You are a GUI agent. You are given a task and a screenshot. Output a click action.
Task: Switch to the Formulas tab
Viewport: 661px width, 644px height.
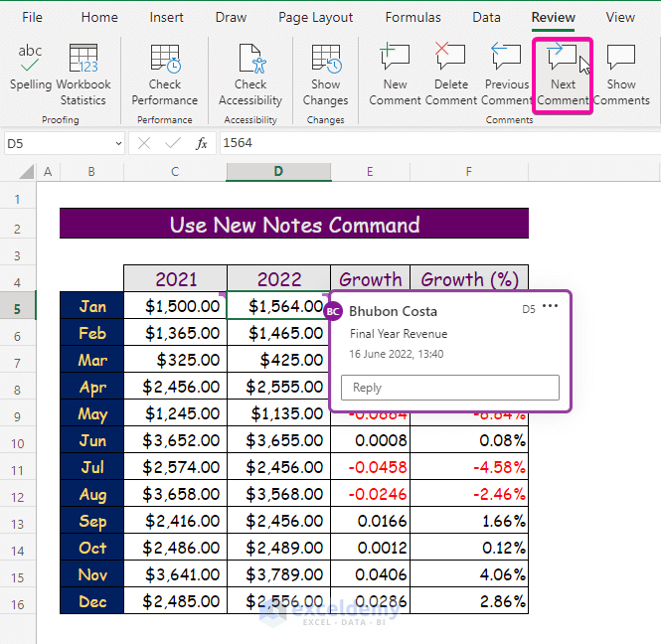(413, 17)
